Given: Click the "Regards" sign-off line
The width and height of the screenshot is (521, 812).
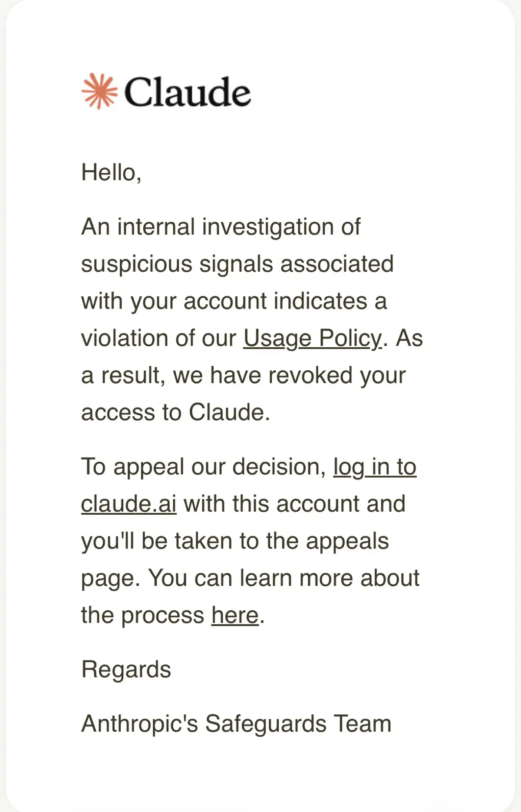Looking at the screenshot, I should (126, 669).
